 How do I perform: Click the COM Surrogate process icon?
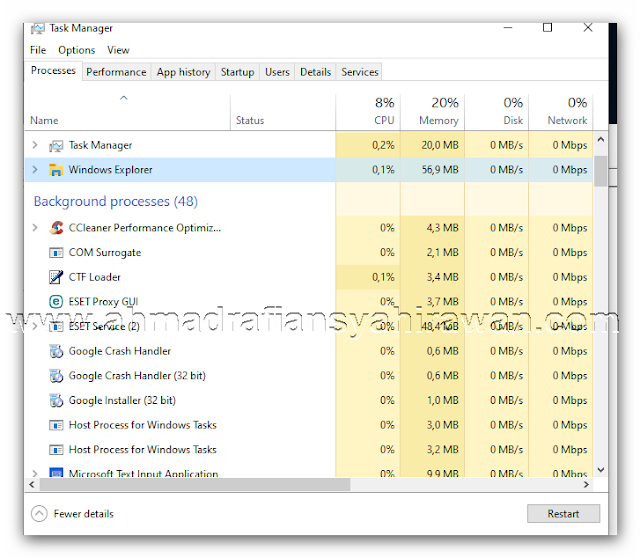click(56, 253)
